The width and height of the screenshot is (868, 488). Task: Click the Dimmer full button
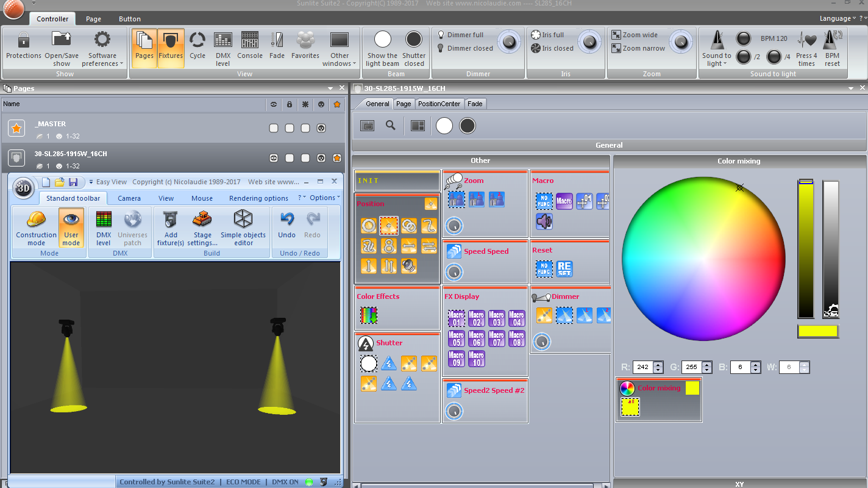pyautogui.click(x=464, y=35)
